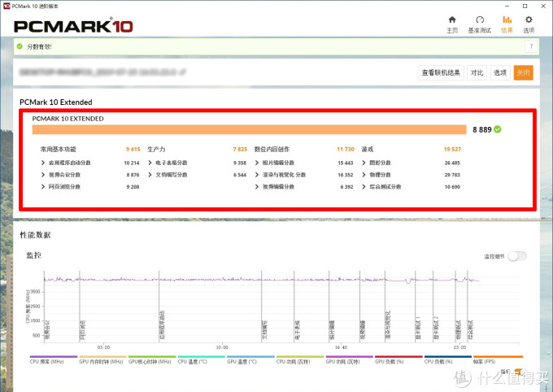Viewport: 553px width, 392px height.
Task: Expand 渲染与视觉化分数 row
Action: (x=257, y=175)
